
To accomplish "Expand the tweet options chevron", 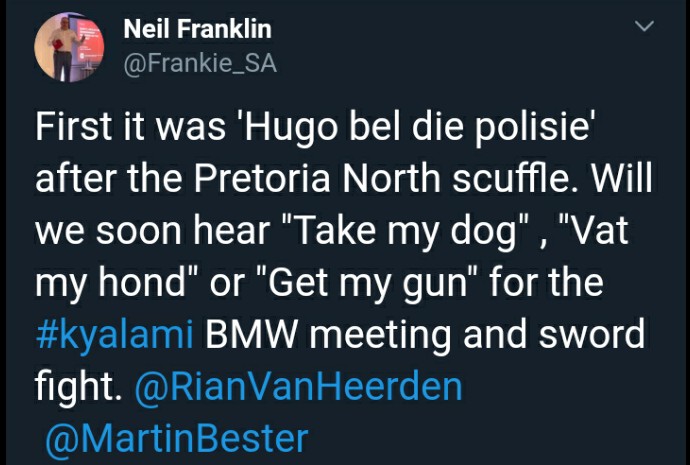I will point(645,26).
